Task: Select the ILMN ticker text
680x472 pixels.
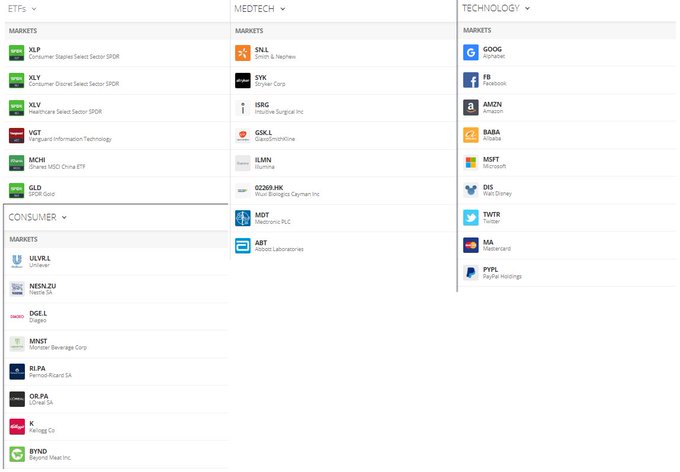Action: [263, 160]
